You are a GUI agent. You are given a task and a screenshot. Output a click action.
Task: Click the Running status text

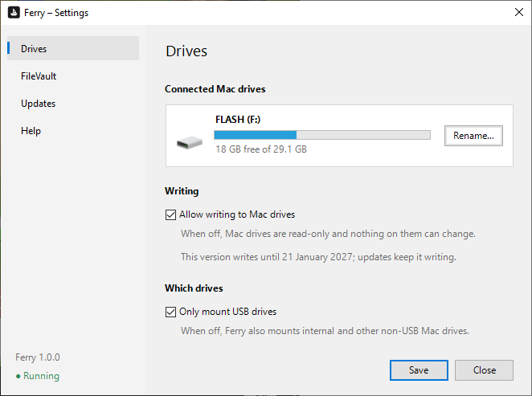[42, 376]
